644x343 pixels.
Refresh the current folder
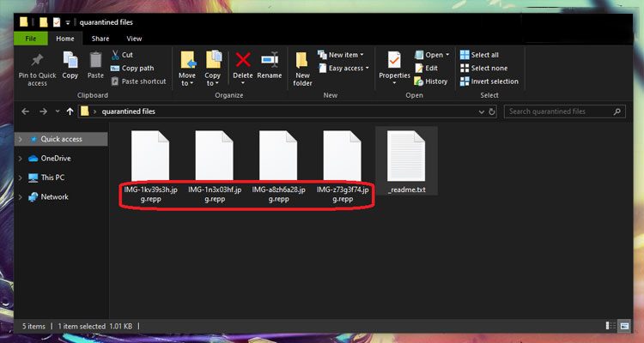point(492,111)
